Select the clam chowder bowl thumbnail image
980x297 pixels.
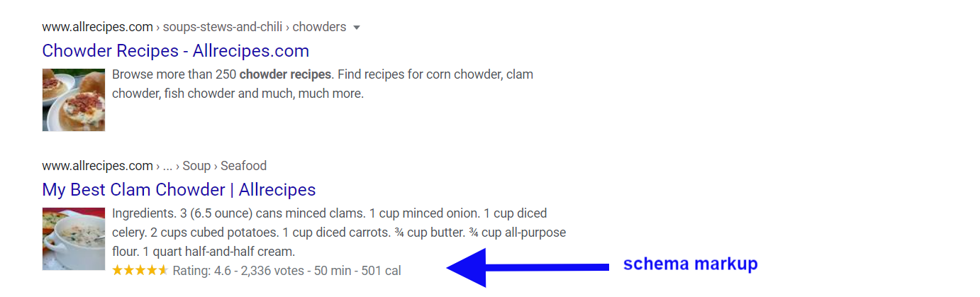(74, 239)
